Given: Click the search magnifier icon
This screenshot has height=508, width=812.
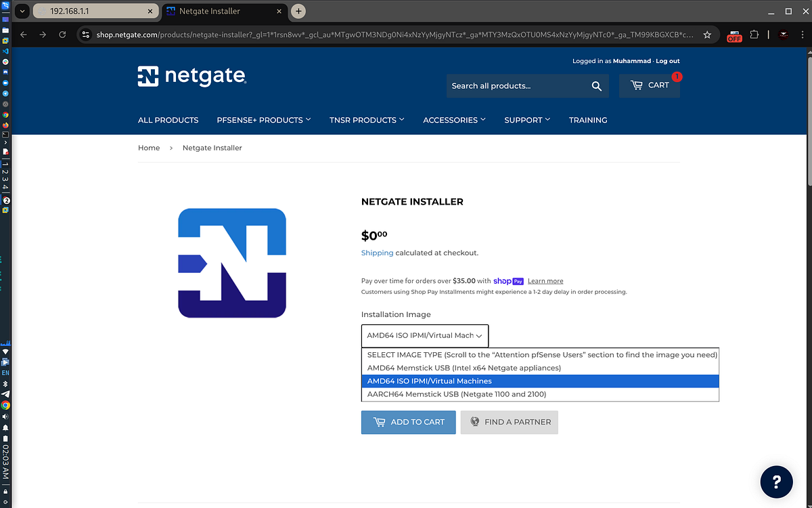Looking at the screenshot, I should tap(596, 86).
